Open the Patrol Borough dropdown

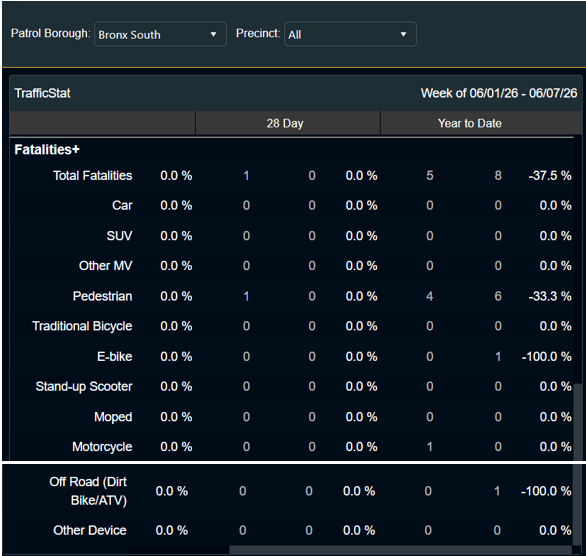(x=160, y=34)
